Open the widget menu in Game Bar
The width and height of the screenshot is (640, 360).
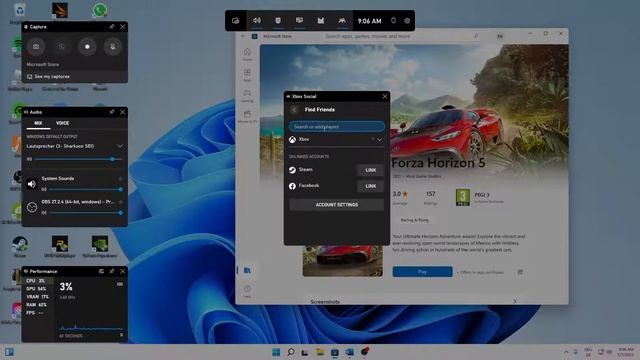coord(236,20)
